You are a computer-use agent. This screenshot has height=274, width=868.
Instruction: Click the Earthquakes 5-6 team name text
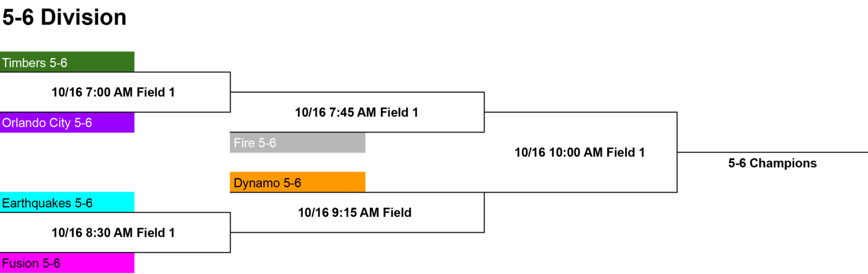[x=47, y=203]
